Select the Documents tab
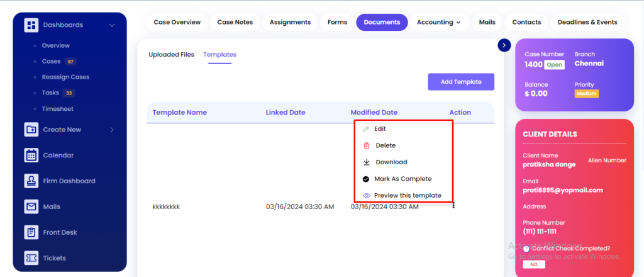The width and height of the screenshot is (644, 277). tap(382, 22)
